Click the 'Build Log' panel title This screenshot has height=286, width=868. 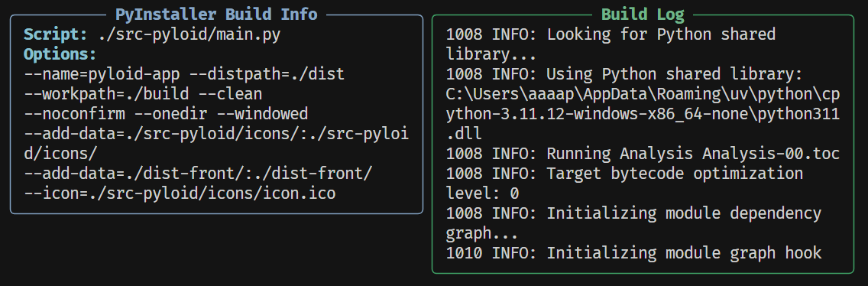click(643, 14)
